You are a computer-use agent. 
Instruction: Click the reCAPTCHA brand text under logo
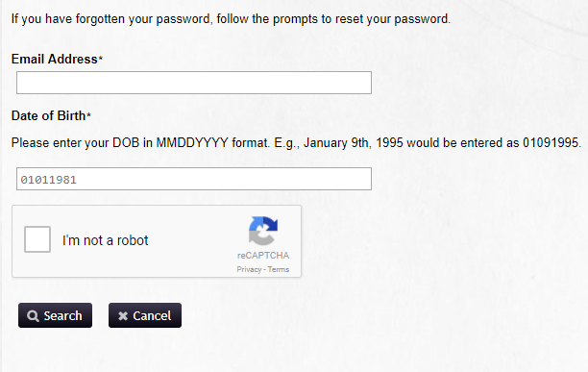point(263,256)
